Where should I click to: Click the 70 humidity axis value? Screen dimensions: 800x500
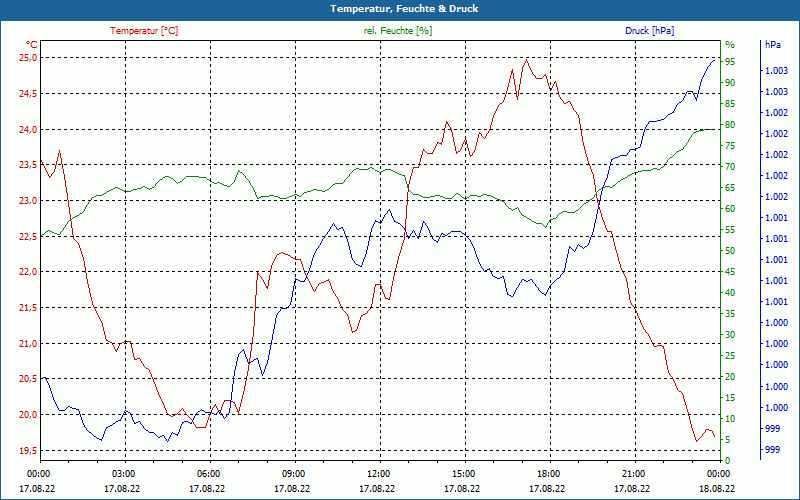click(x=730, y=167)
